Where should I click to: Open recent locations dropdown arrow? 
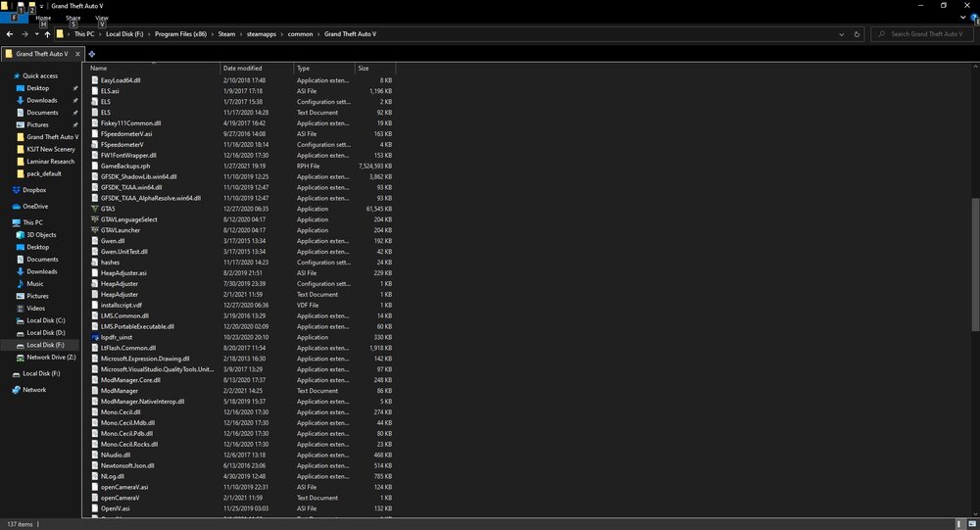(37, 34)
